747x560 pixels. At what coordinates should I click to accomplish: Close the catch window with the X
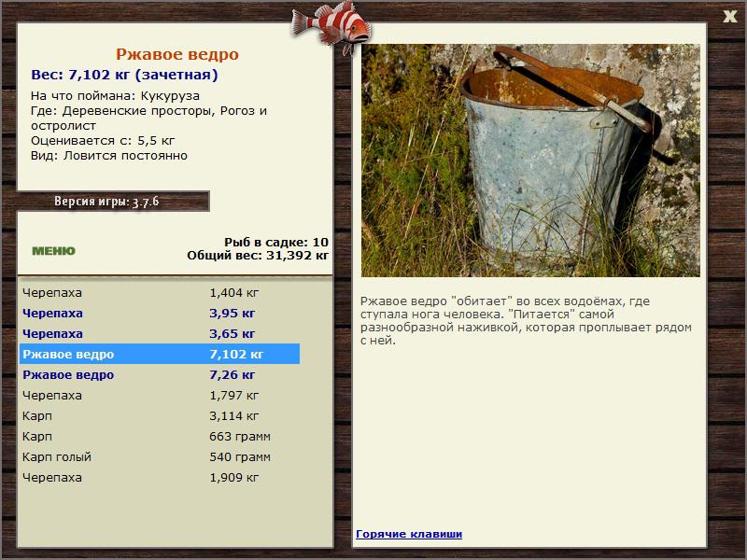729,15
